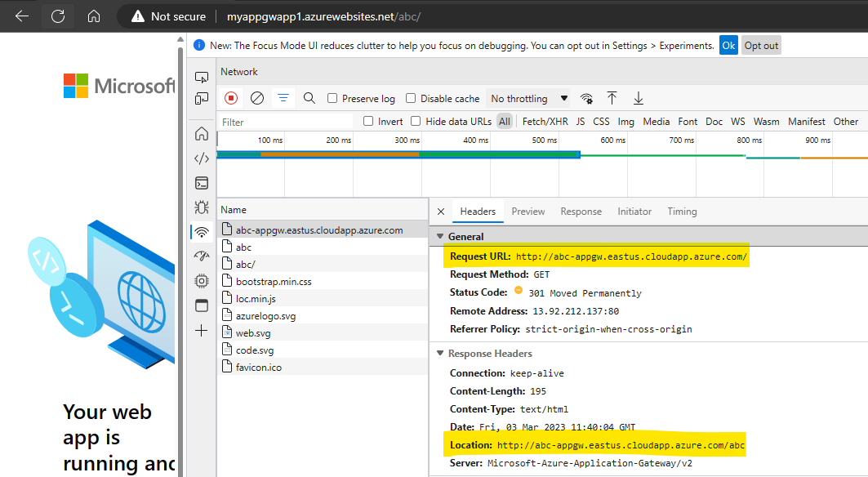Filter requests by Fetch/XHR
The width and height of the screenshot is (868, 477).
545,122
